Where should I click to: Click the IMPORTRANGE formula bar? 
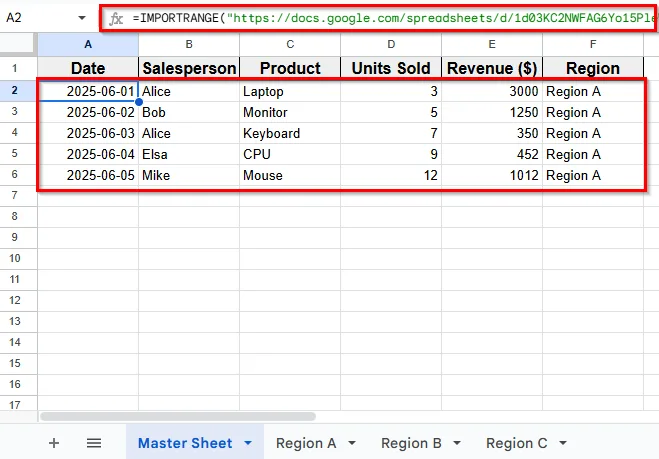(393, 18)
